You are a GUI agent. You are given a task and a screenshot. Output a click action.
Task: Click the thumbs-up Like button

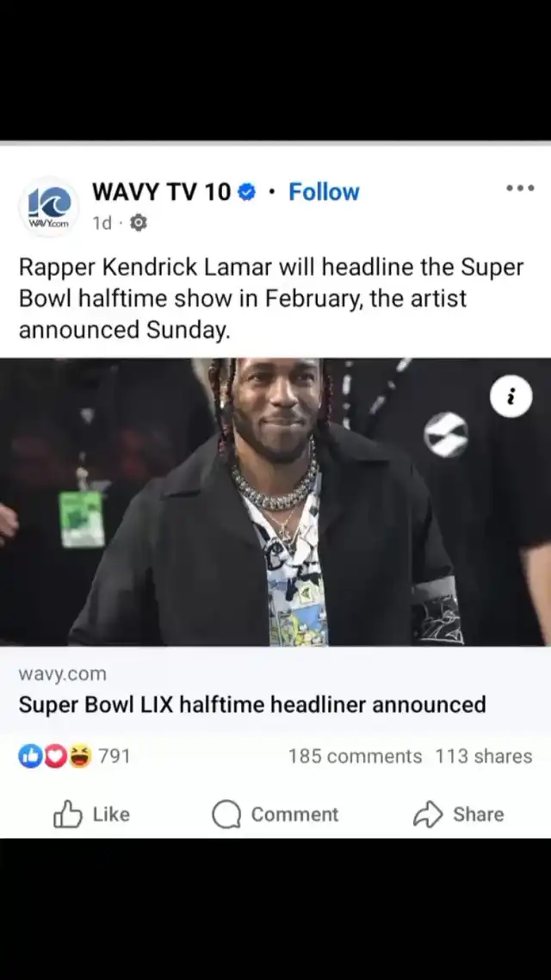[x=92, y=814]
